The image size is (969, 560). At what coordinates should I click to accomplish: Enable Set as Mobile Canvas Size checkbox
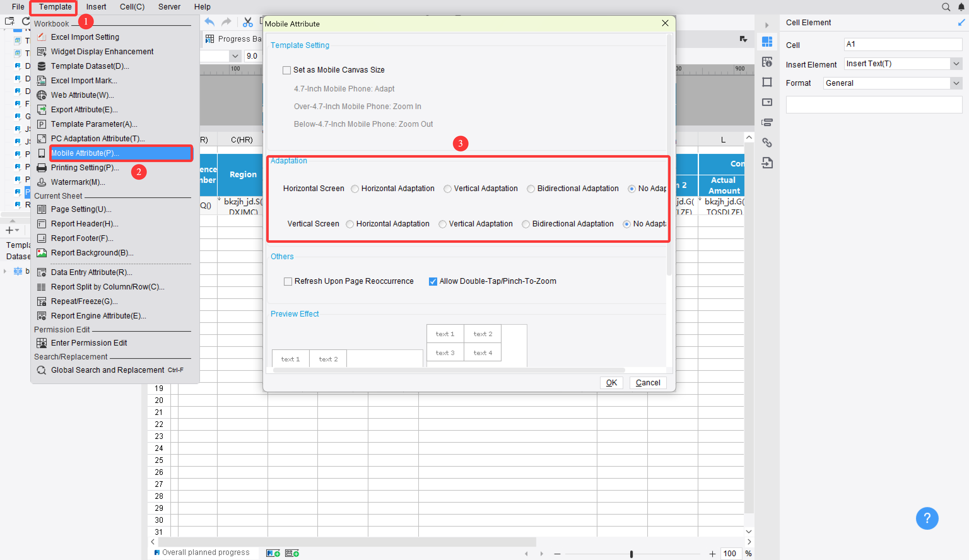point(286,70)
